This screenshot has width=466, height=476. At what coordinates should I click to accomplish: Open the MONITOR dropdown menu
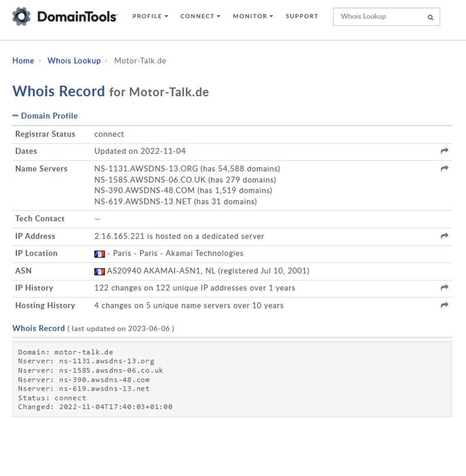[x=253, y=16]
